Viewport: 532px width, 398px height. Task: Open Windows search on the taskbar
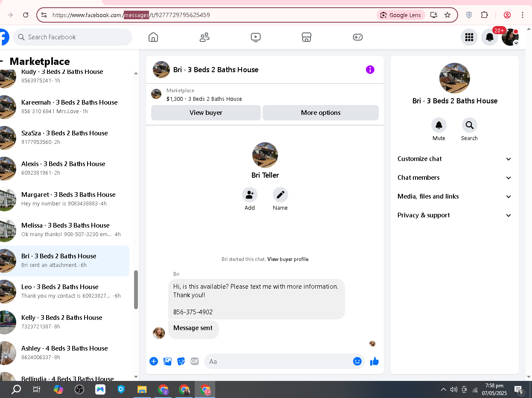tap(16, 389)
